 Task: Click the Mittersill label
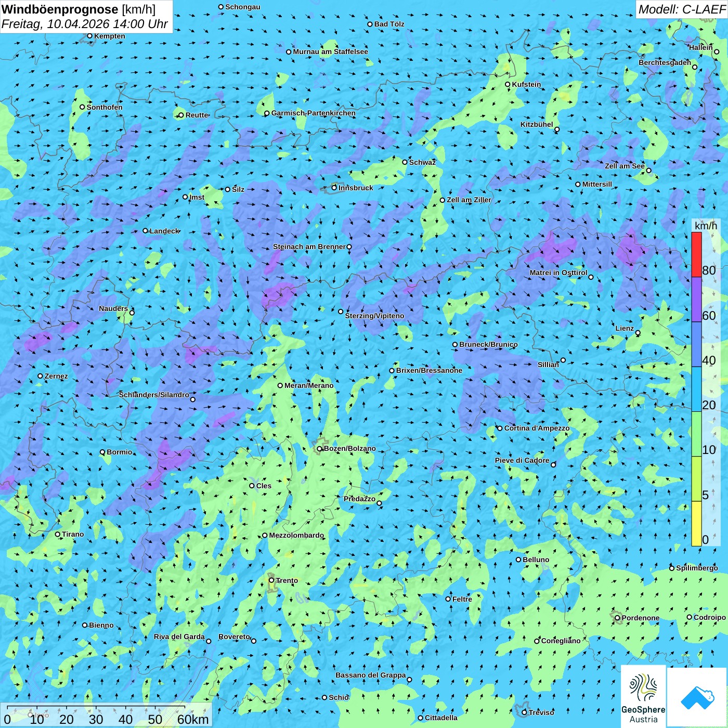click(x=597, y=184)
